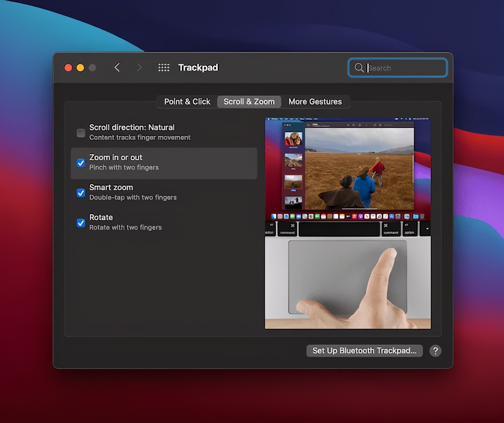
Task: Go back with the left chevron
Action: click(117, 67)
